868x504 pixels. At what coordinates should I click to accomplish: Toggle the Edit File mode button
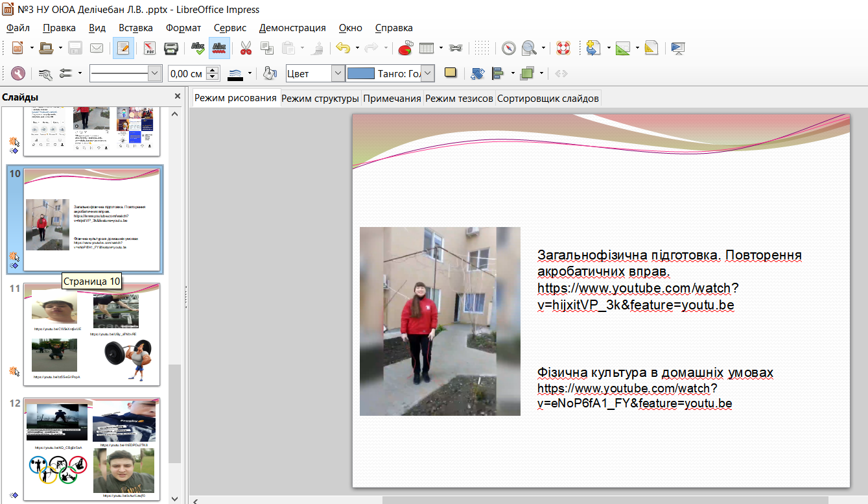123,48
